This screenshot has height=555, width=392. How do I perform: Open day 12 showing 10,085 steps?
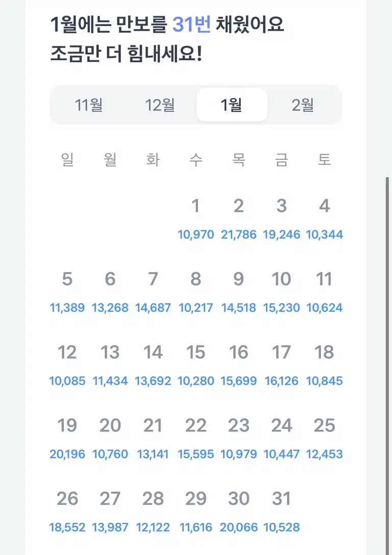(67, 365)
